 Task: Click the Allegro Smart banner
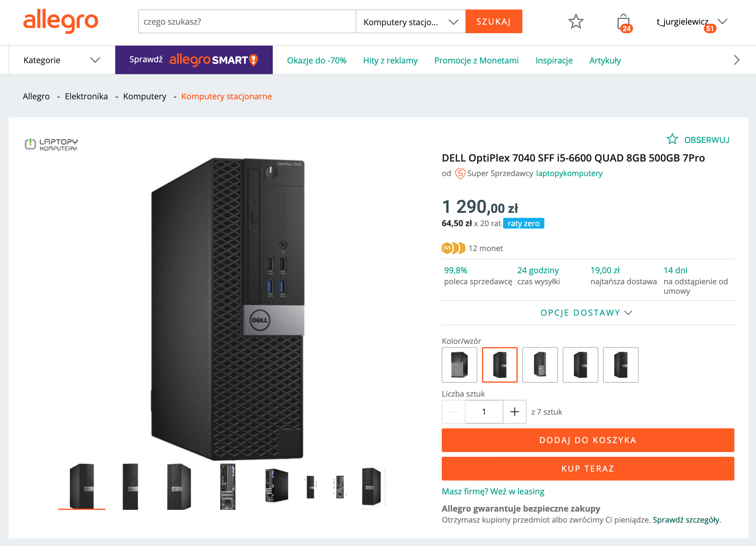point(194,60)
